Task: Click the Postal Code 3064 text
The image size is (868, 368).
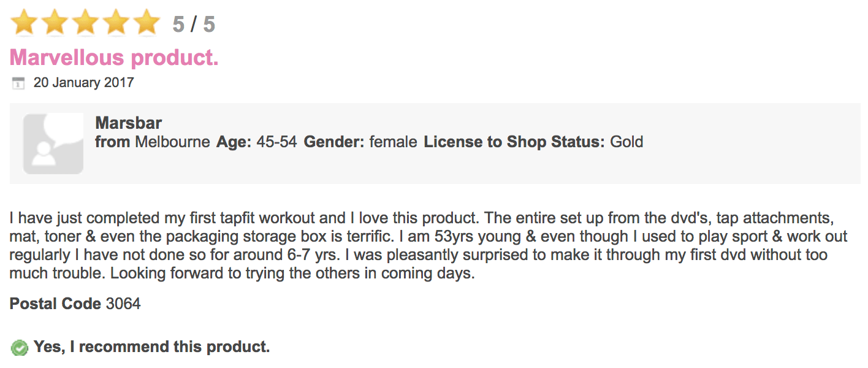Action: [x=75, y=304]
